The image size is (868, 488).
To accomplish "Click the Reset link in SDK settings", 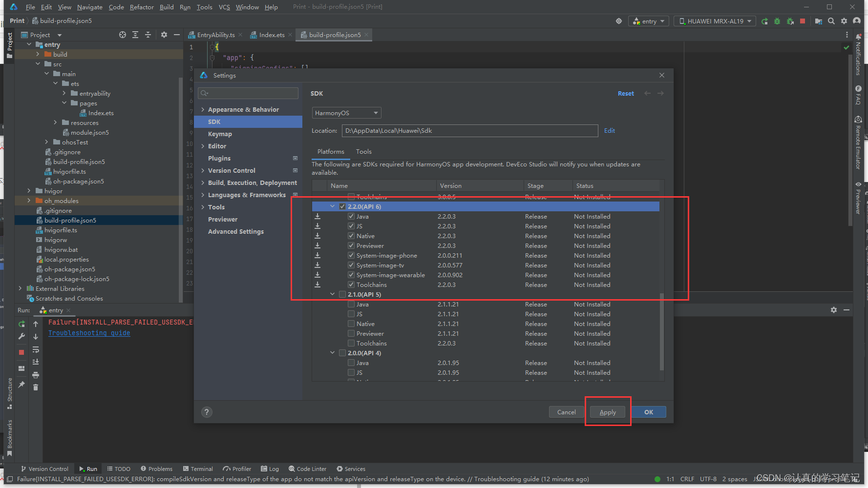I will pyautogui.click(x=626, y=93).
